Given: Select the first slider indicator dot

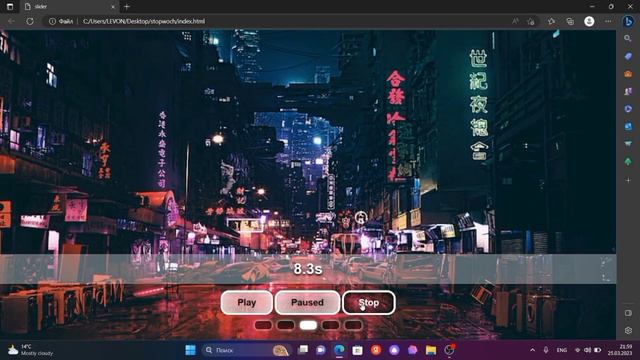Looking at the screenshot, I should tap(263, 325).
